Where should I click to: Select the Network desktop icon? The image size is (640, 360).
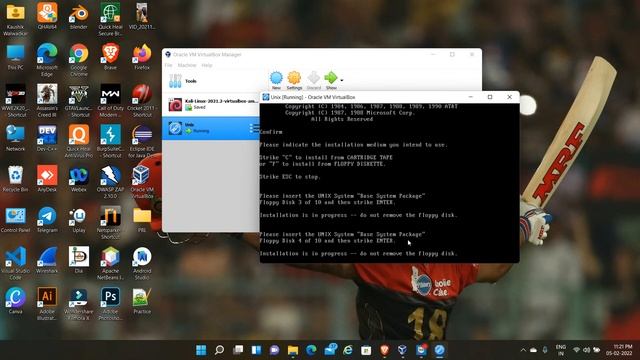click(x=16, y=138)
